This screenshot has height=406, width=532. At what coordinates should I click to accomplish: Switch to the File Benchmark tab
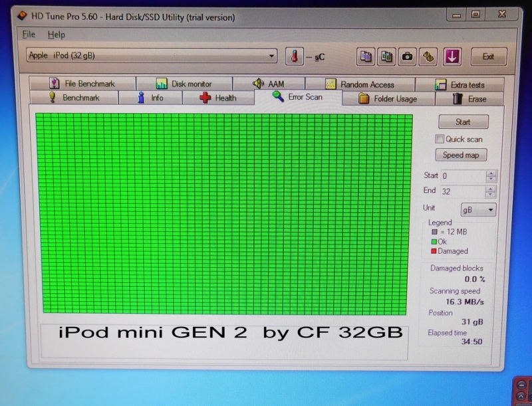pyautogui.click(x=82, y=83)
